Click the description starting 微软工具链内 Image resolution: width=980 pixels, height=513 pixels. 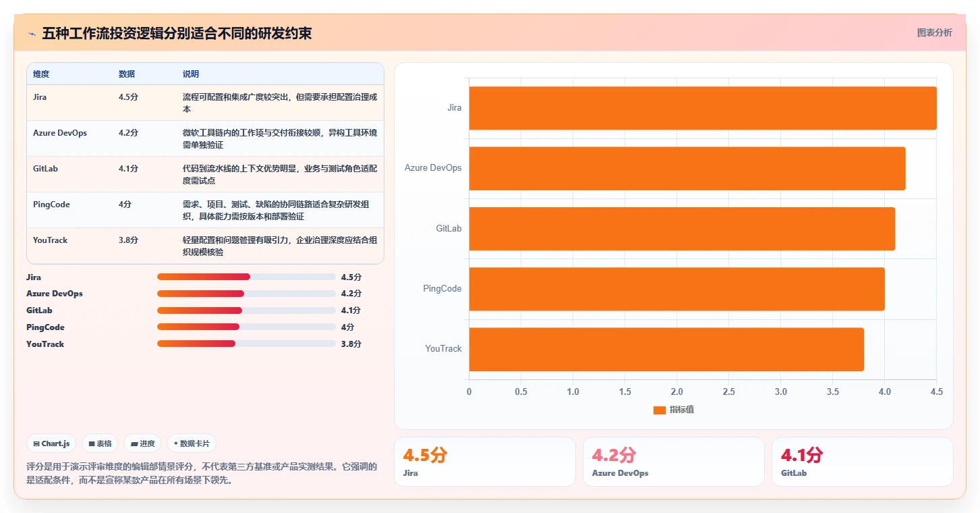click(x=280, y=139)
